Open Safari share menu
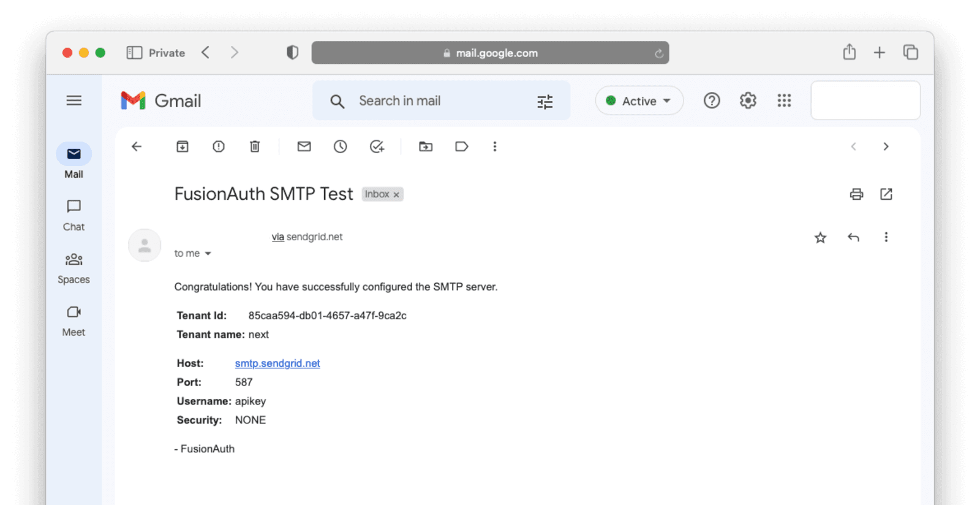 849,51
